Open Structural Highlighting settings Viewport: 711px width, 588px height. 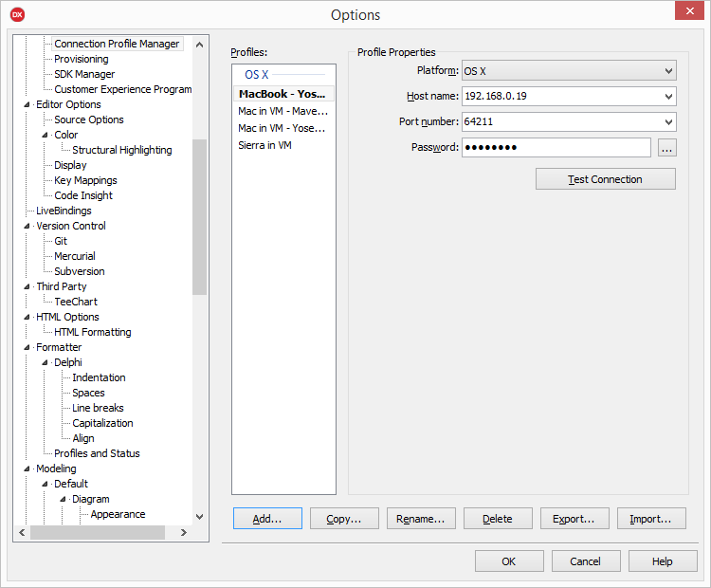122,150
